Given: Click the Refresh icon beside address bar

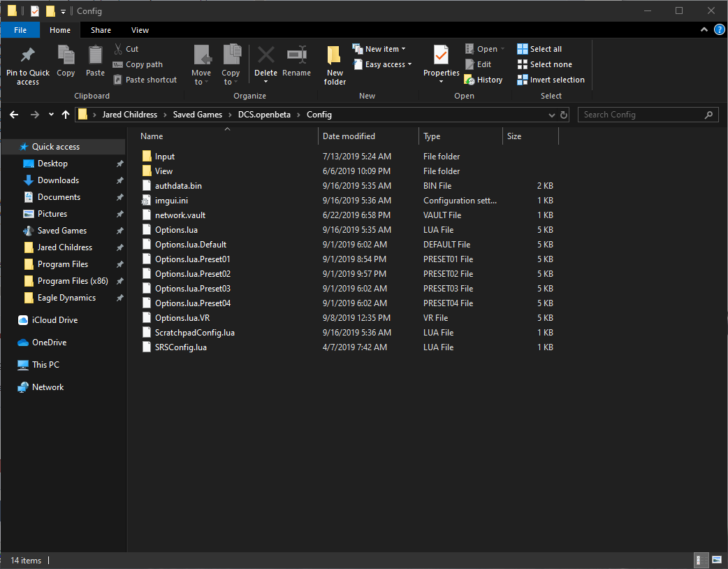Looking at the screenshot, I should click(x=564, y=115).
